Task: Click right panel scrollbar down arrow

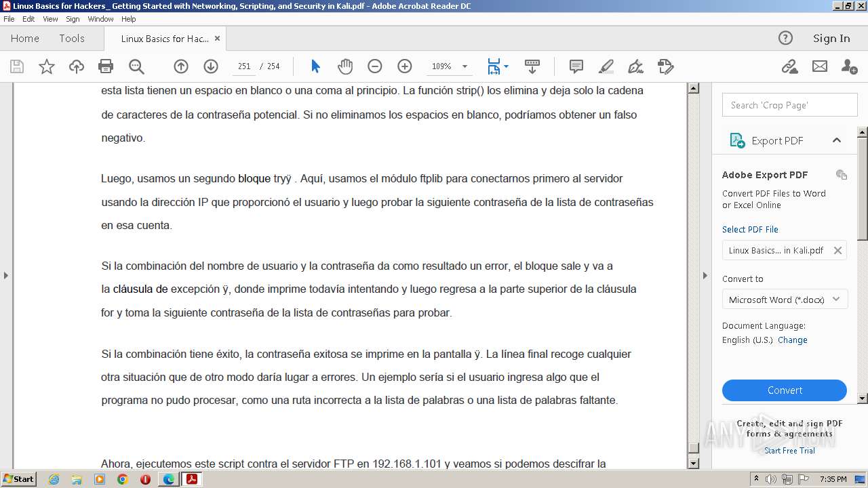Action: tap(863, 398)
